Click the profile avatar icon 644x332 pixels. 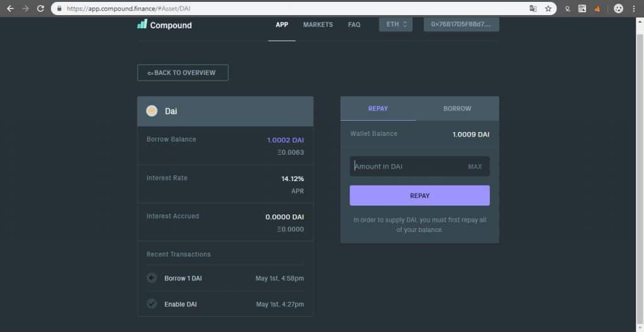618,8
